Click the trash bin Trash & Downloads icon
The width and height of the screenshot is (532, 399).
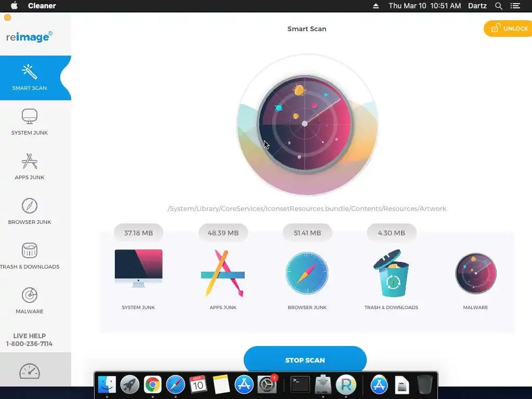point(391,273)
